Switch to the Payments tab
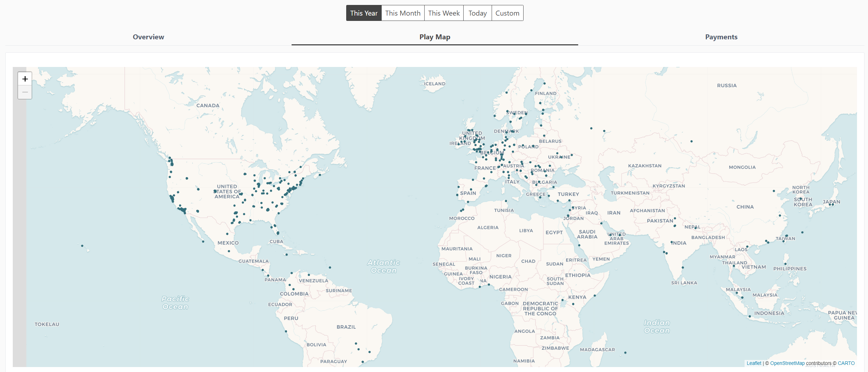 click(x=721, y=37)
